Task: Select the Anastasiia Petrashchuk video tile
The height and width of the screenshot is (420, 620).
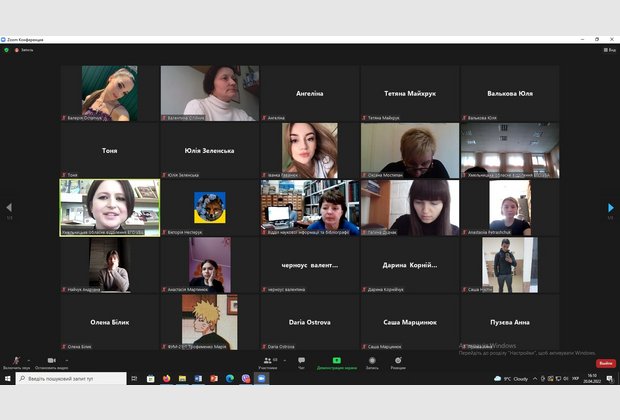Action: point(510,208)
